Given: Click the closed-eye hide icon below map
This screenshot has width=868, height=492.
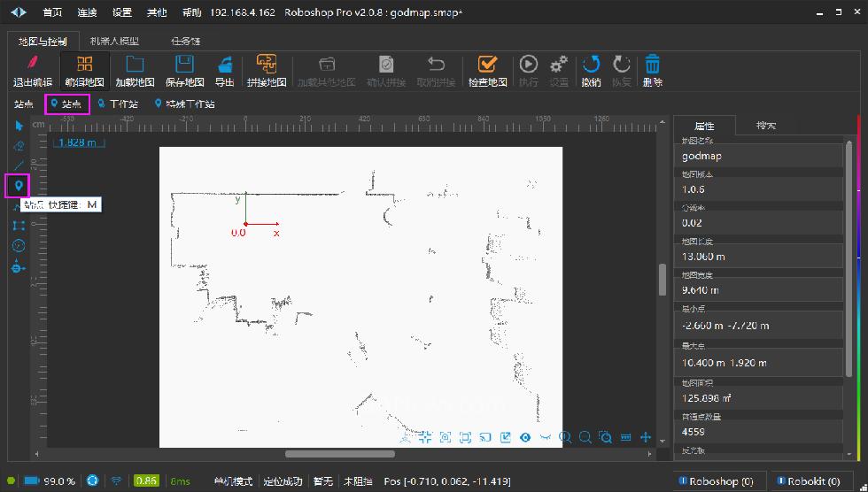Looking at the screenshot, I should click(x=546, y=437).
